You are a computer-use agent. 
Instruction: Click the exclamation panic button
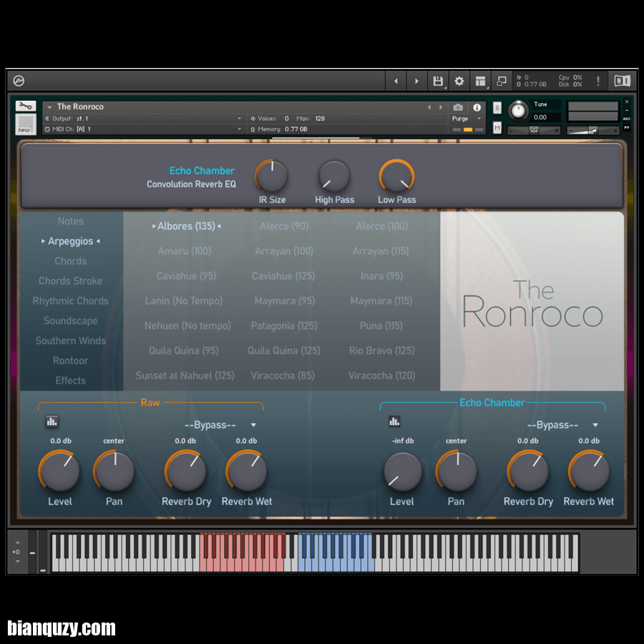pyautogui.click(x=597, y=81)
